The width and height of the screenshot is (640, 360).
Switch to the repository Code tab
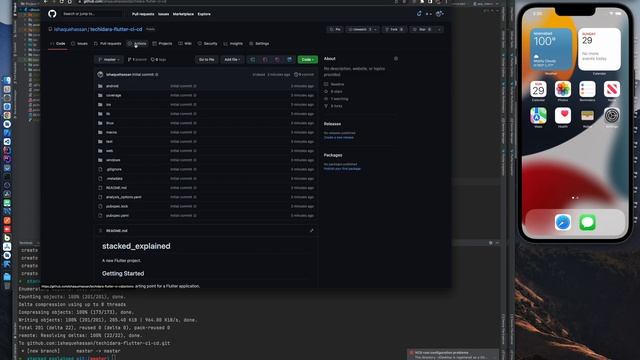[58, 44]
